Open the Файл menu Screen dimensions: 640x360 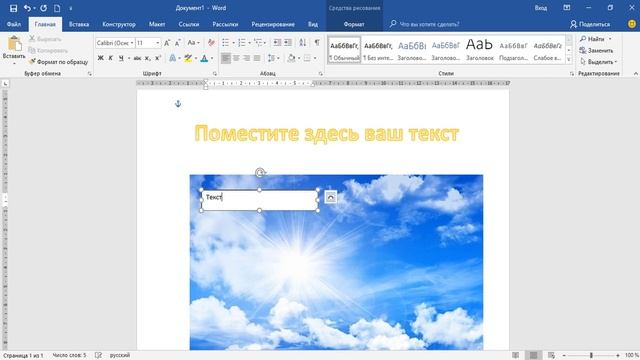[x=14, y=24]
